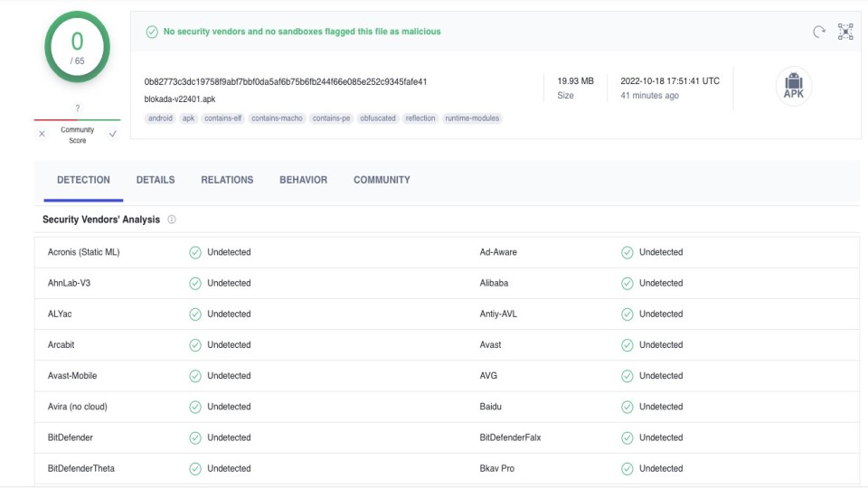Click the detection score circle 0/65
Image resolution: width=868 pixels, height=488 pixels.
point(77,47)
